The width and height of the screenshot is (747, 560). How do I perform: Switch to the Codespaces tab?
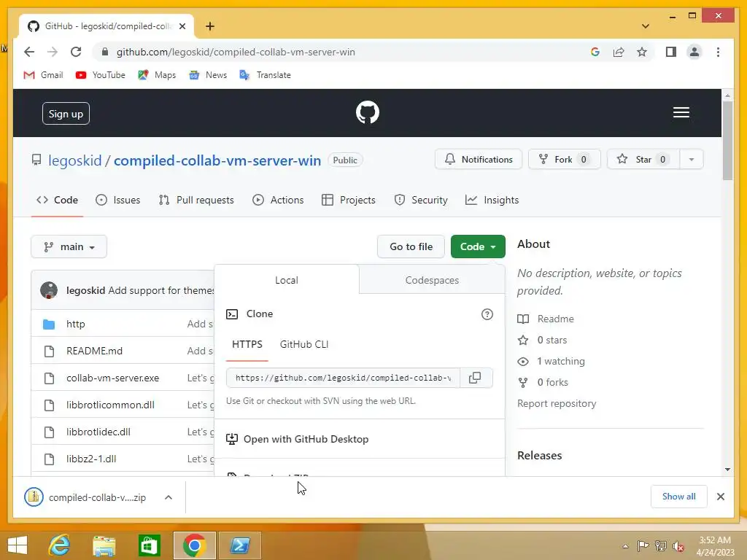click(x=432, y=280)
